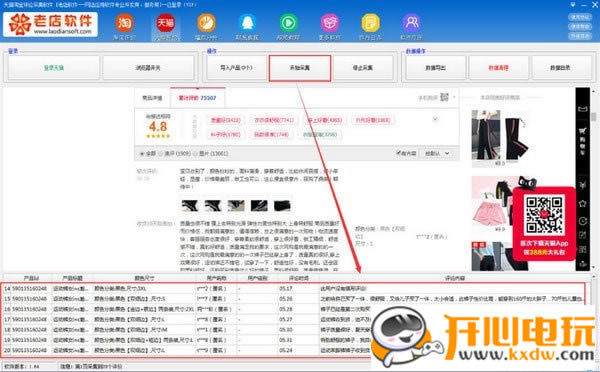The width and height of the screenshot is (600, 372).
Task: Click the 数据导出 data export button
Action: [x=435, y=68]
